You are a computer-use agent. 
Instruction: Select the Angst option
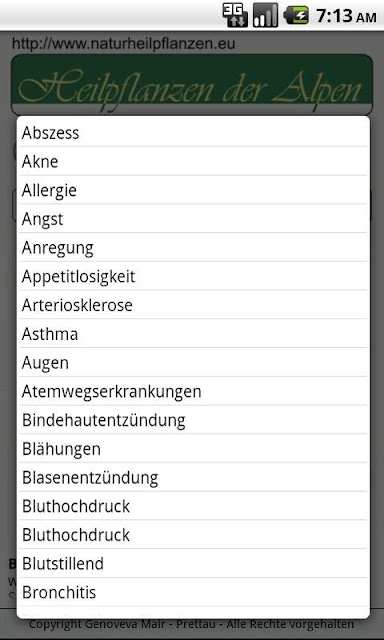193,219
